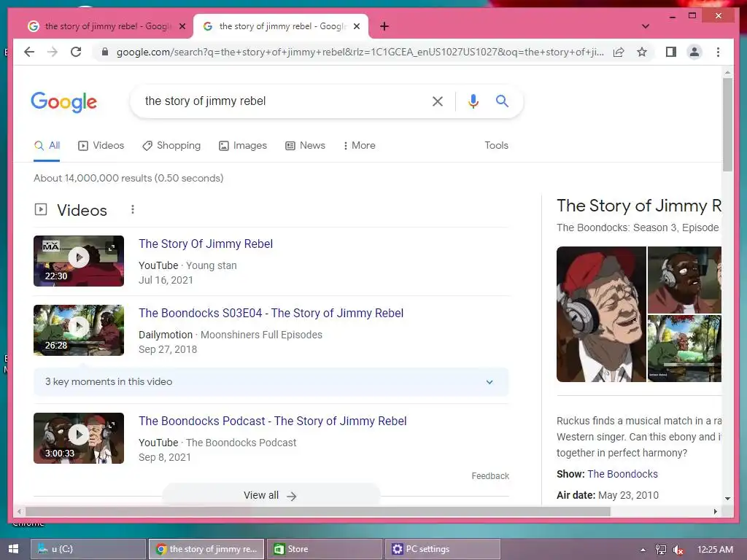Clear the search box with X icon

coord(438,101)
